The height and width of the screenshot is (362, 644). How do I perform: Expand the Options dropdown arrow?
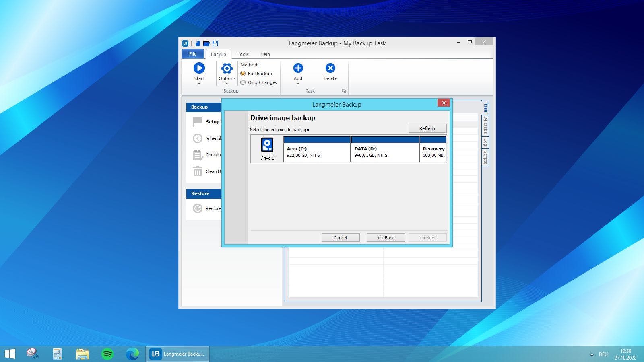(227, 84)
